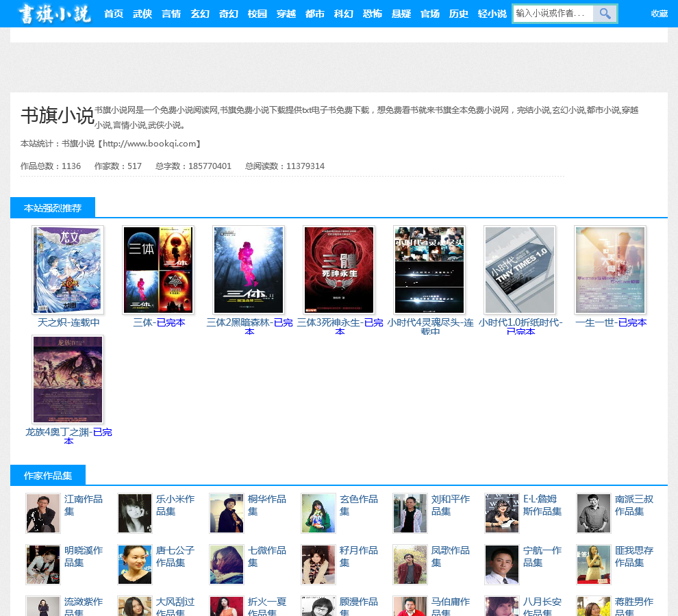Open 南派三叔作品集 link
This screenshot has width=678, height=616.
(634, 505)
